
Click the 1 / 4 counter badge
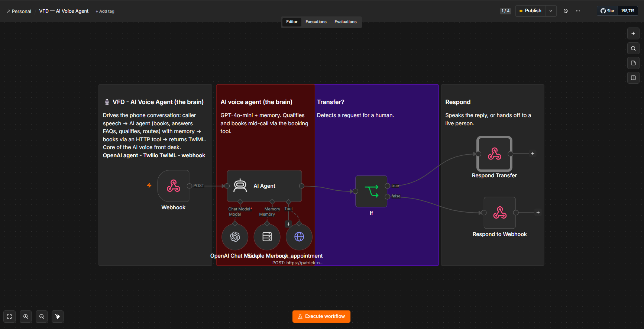505,11
